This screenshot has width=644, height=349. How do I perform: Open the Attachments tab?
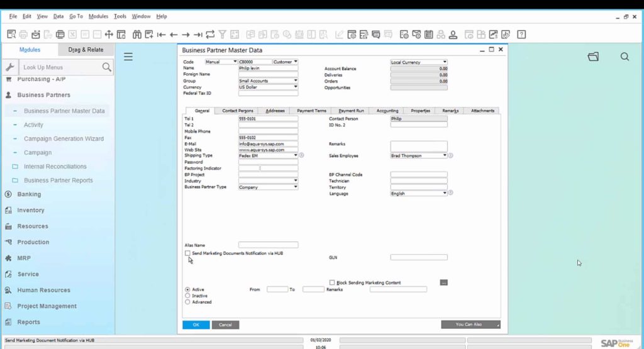click(482, 111)
